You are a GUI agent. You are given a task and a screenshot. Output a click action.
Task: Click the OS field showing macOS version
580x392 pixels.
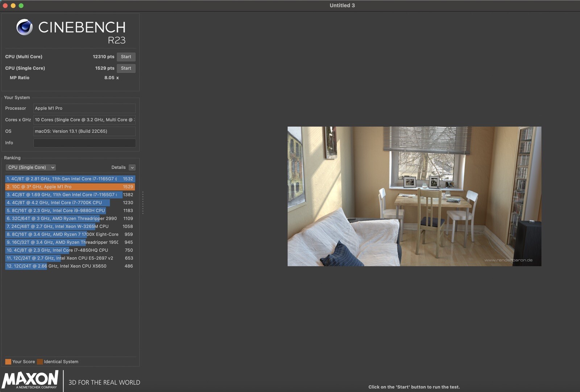click(x=84, y=131)
